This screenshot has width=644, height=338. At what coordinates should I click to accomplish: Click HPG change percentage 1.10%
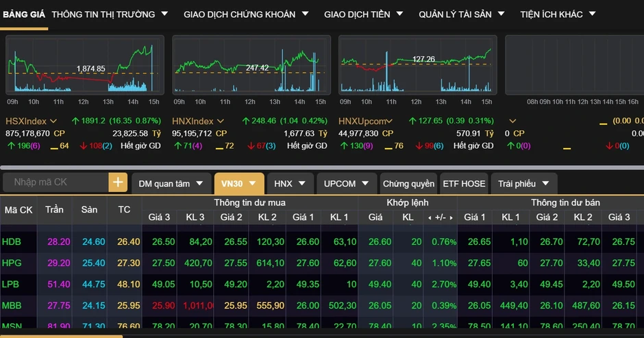444,263
